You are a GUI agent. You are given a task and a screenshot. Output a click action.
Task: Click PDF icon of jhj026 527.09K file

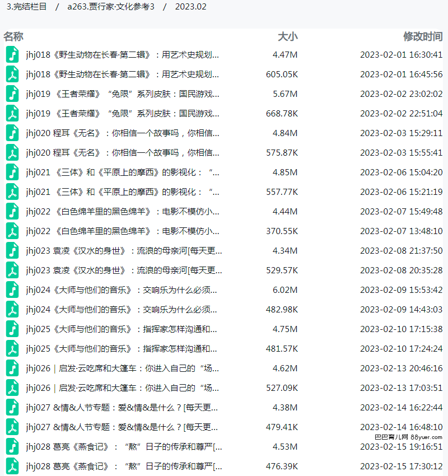[12, 388]
